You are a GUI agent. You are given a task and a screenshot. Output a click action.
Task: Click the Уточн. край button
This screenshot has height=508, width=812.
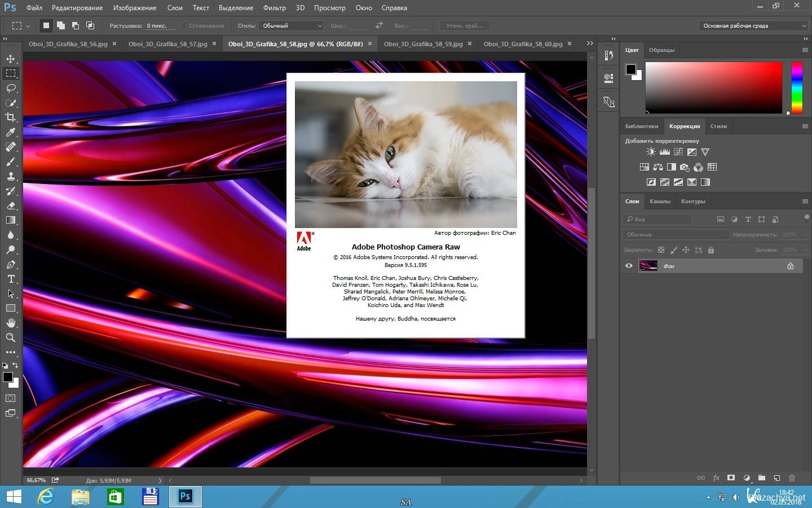(x=465, y=25)
